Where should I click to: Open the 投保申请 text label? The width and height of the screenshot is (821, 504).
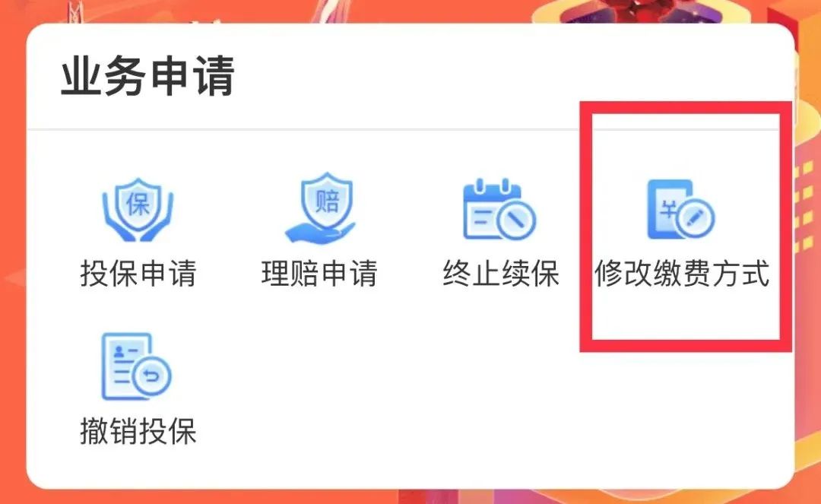pyautogui.click(x=138, y=273)
